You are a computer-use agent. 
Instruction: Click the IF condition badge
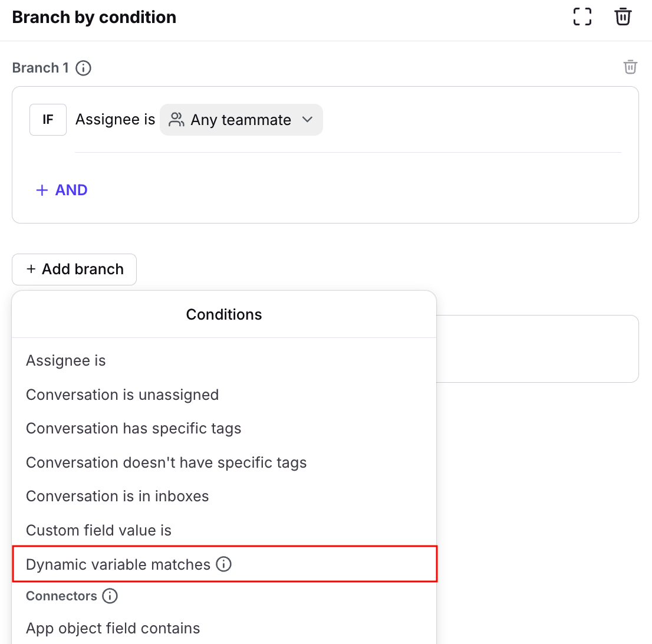coord(48,120)
